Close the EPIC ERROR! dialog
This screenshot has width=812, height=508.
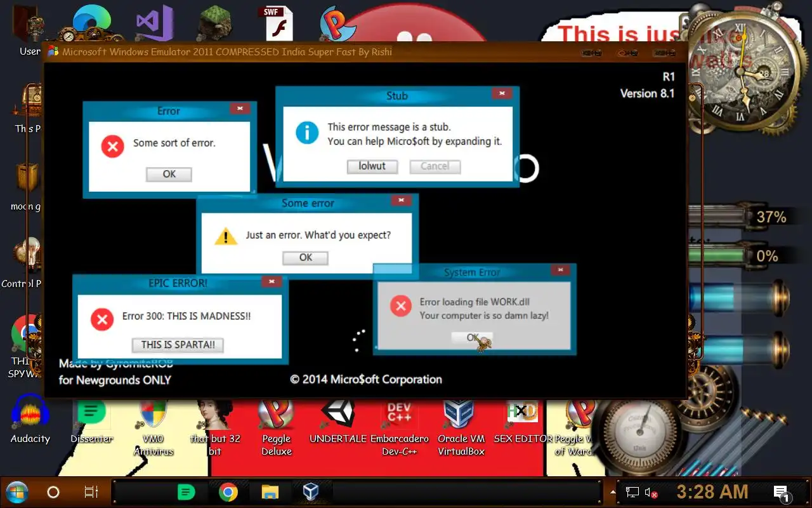tap(272, 281)
